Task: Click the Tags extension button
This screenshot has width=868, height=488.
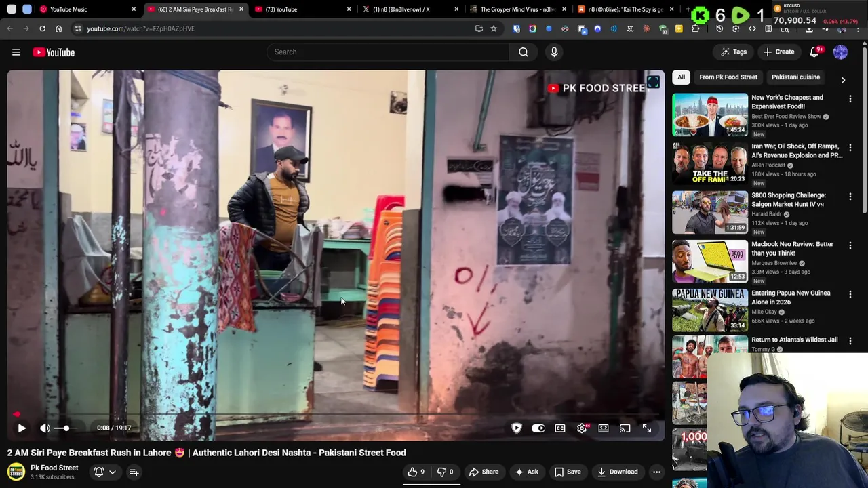Action: (x=733, y=52)
